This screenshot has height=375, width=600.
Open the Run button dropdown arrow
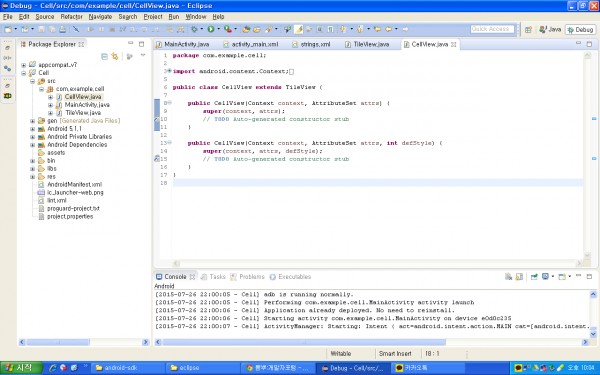(x=218, y=29)
